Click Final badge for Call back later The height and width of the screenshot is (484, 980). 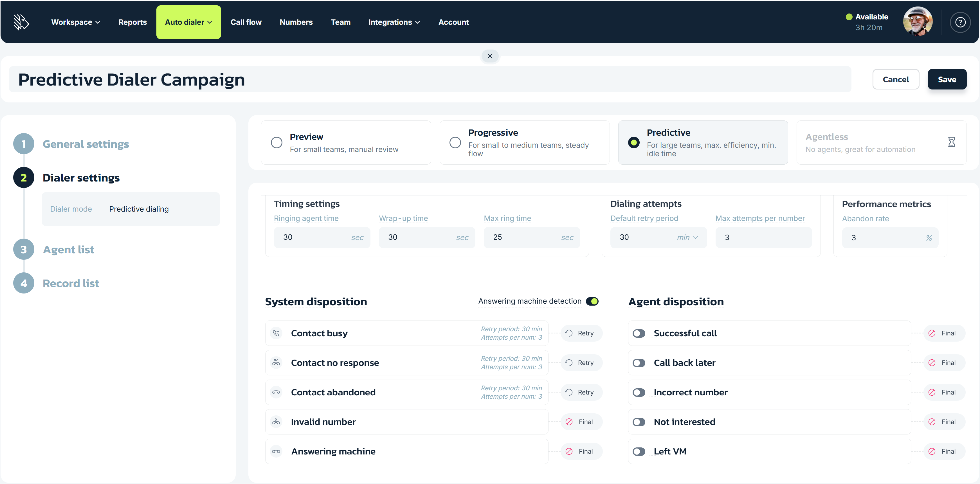944,363
